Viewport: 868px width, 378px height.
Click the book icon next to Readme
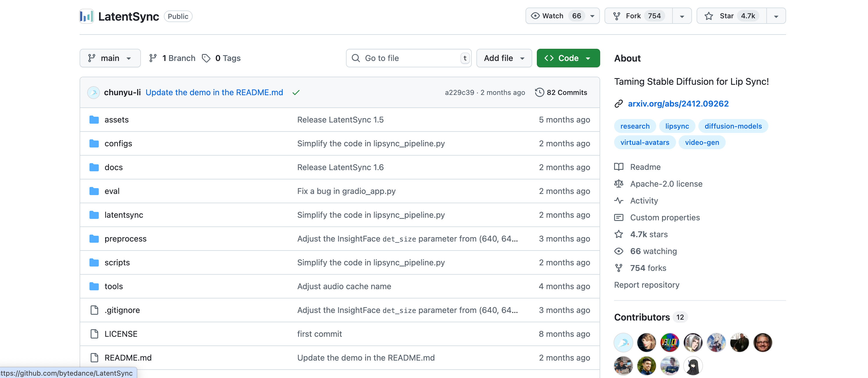[619, 167]
